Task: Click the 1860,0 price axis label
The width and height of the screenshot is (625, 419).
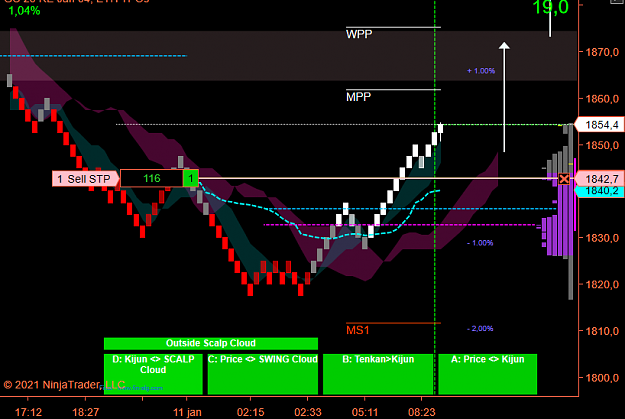Action: pos(602,98)
